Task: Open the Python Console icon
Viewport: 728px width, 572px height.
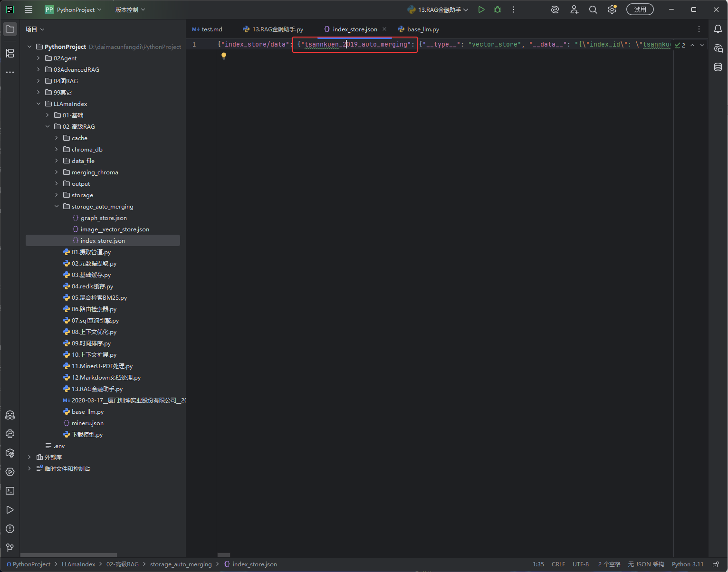Action: [10, 434]
